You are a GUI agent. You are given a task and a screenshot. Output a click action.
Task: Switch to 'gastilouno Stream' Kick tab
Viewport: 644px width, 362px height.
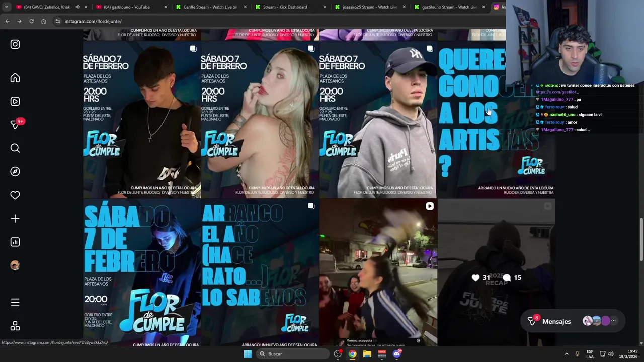coord(449,7)
